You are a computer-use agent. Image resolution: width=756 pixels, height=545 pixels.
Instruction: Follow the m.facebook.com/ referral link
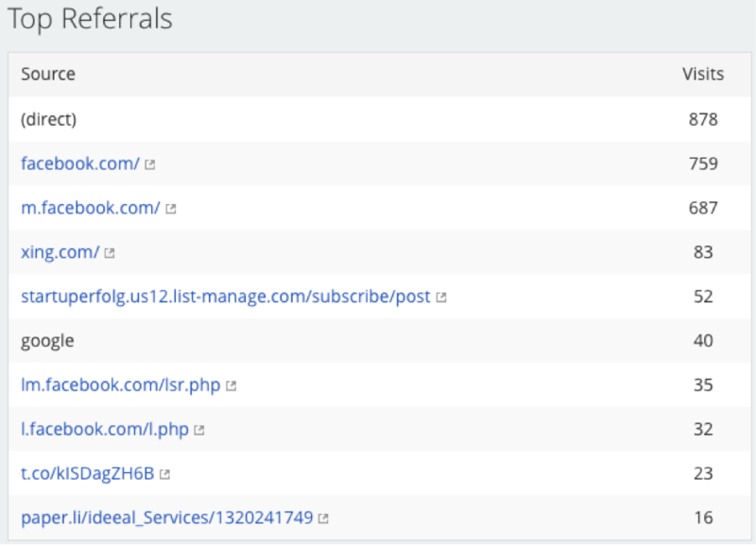point(90,208)
